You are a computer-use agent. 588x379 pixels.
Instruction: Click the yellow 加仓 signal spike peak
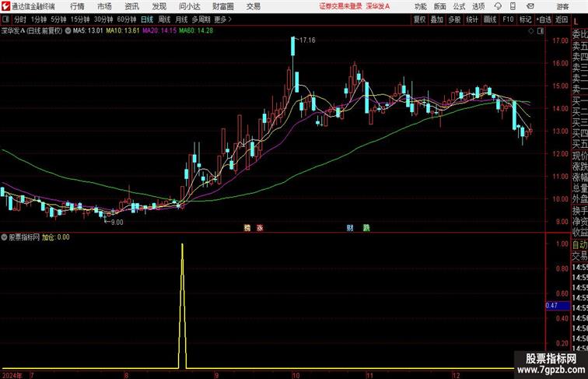182,245
